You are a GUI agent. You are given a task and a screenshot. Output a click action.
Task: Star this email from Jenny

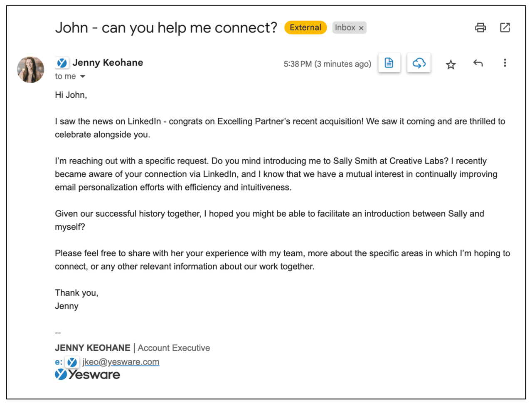pyautogui.click(x=451, y=64)
